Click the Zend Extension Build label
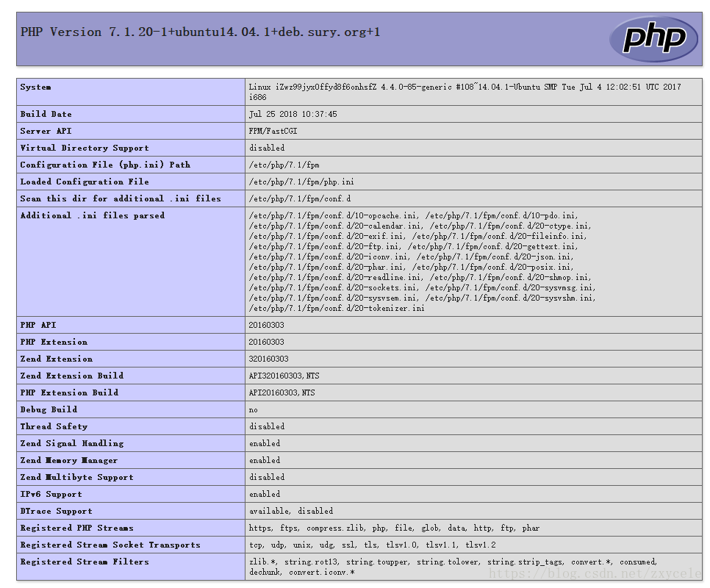710x588 pixels. (x=71, y=376)
